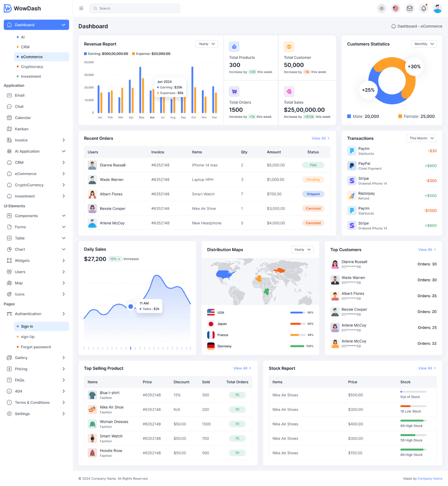The image size is (448, 486).
Task: Expand the Invoice sidebar item
Action: [36, 140]
